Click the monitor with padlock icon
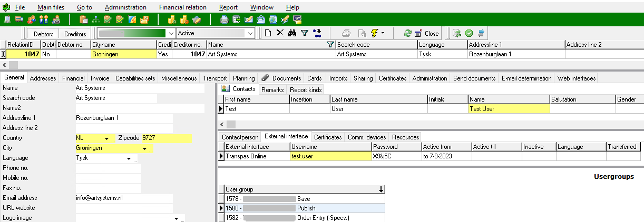This screenshot has width=644, height=222. [x=297, y=19]
